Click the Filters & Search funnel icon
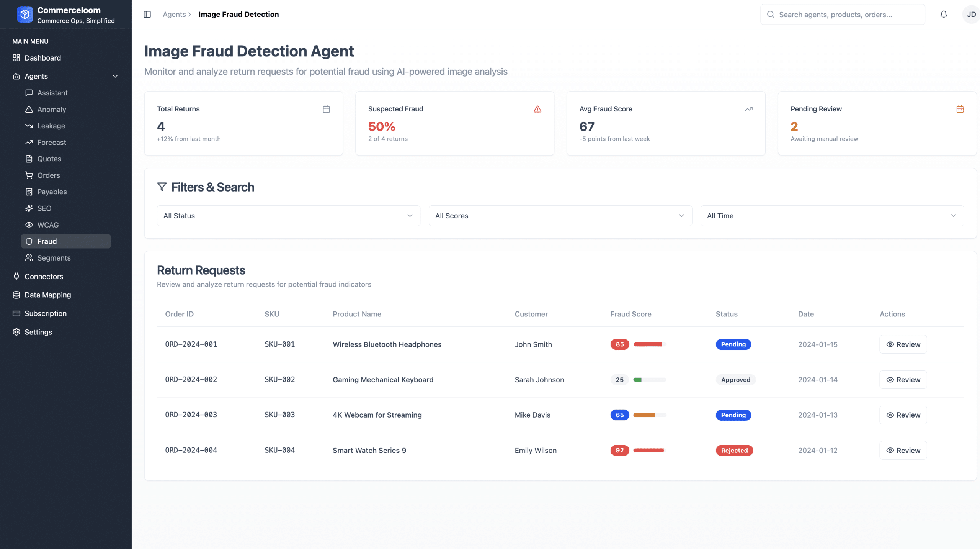The image size is (980, 549). pyautogui.click(x=162, y=187)
